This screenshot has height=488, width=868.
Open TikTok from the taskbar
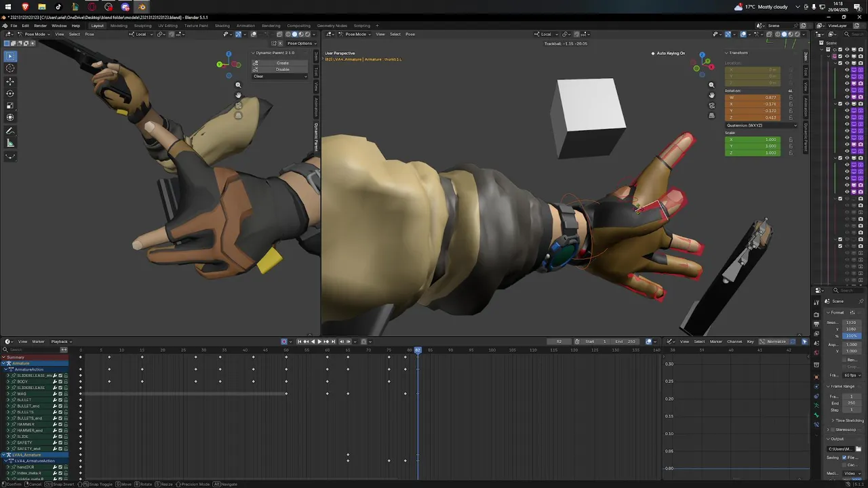[x=58, y=7]
